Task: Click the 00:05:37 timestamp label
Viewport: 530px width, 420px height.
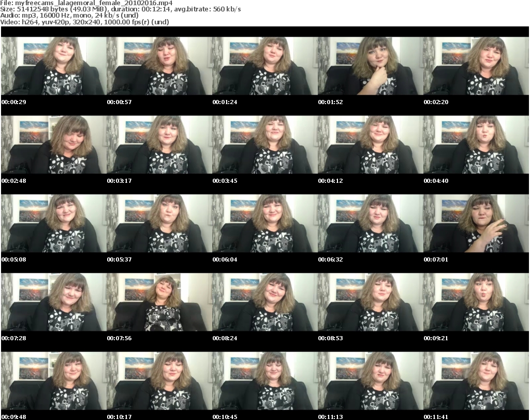Action: [x=120, y=259]
